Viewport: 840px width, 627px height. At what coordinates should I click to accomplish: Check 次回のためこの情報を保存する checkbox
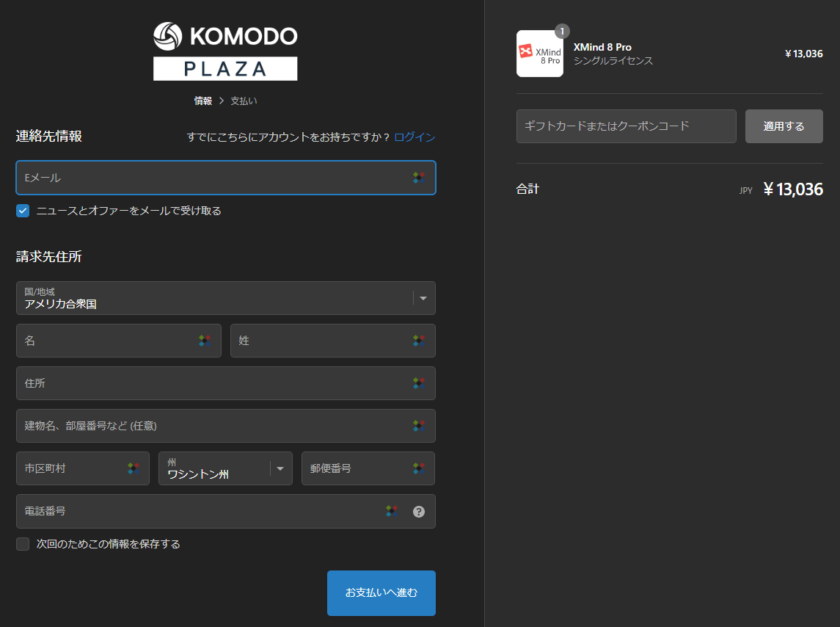pos(23,544)
